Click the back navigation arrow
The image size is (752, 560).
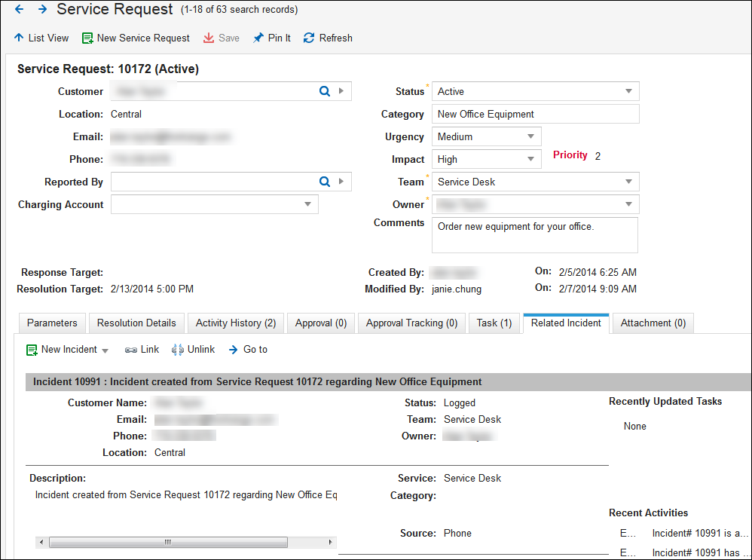18,9
